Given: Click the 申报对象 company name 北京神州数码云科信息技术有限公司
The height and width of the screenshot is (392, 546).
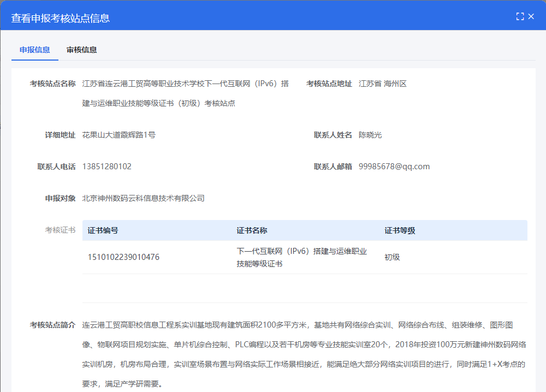Looking at the screenshot, I should click(143, 198).
